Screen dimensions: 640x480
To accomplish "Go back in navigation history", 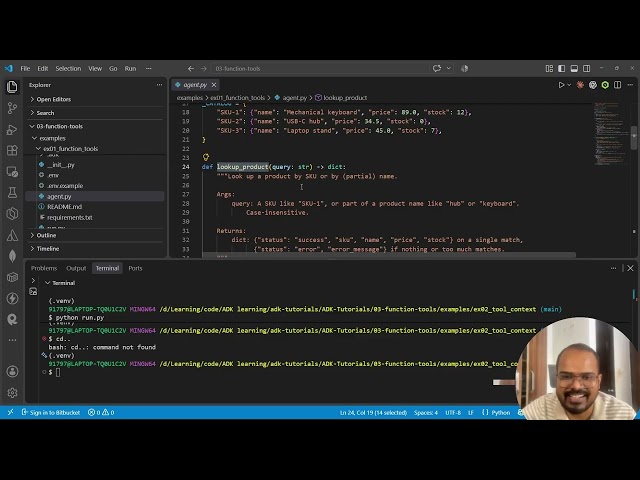I will (191, 69).
